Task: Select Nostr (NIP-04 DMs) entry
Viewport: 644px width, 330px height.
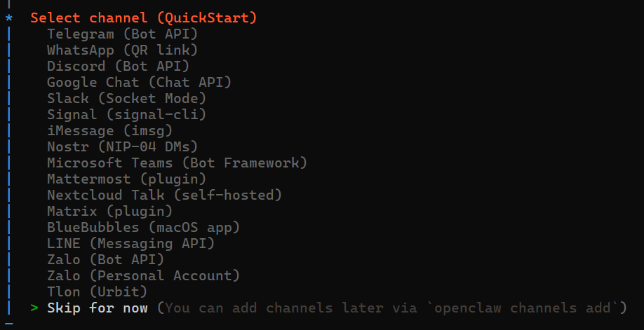Action: click(x=122, y=146)
